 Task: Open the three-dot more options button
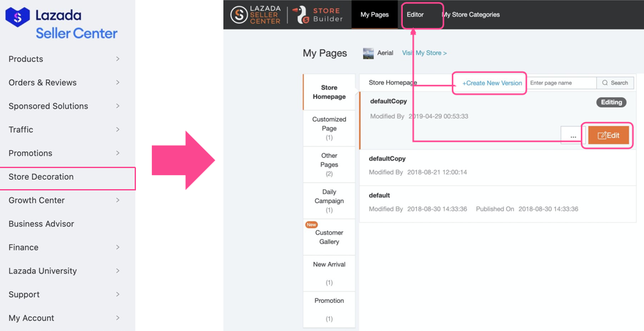[573, 135]
